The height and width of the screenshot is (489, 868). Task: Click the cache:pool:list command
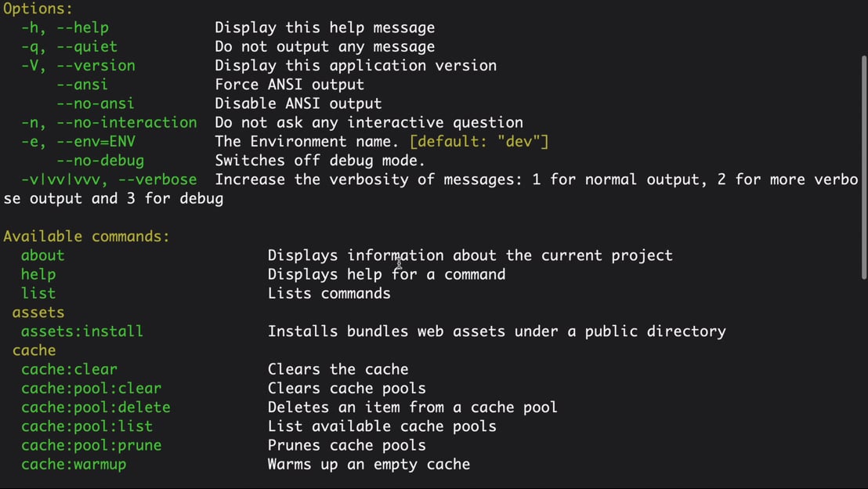click(x=87, y=426)
